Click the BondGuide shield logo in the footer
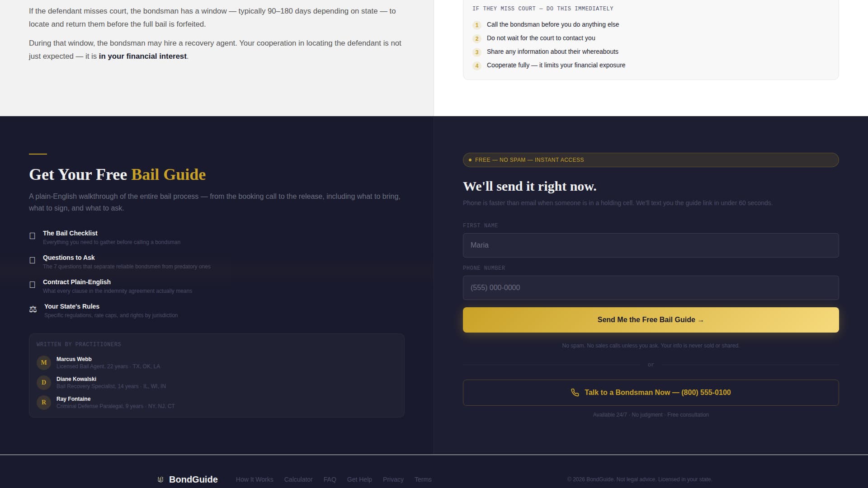Screen dimensions: 868x488 [x=160, y=479]
